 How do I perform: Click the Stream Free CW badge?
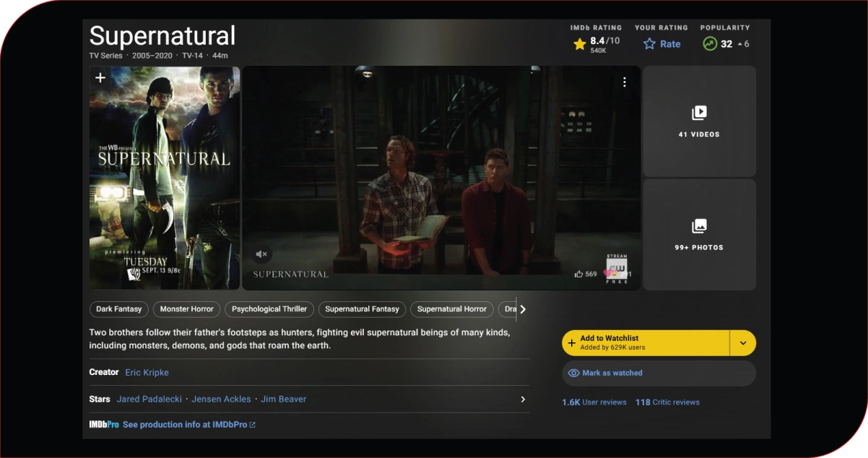tap(617, 269)
